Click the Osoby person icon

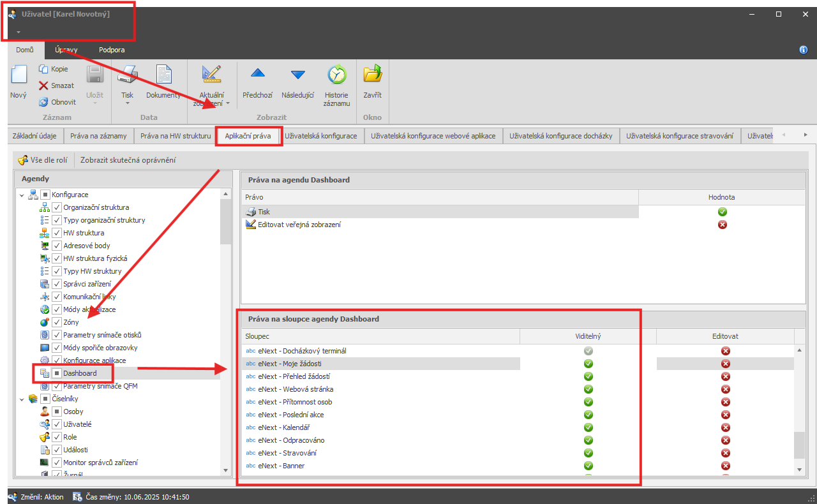click(45, 411)
